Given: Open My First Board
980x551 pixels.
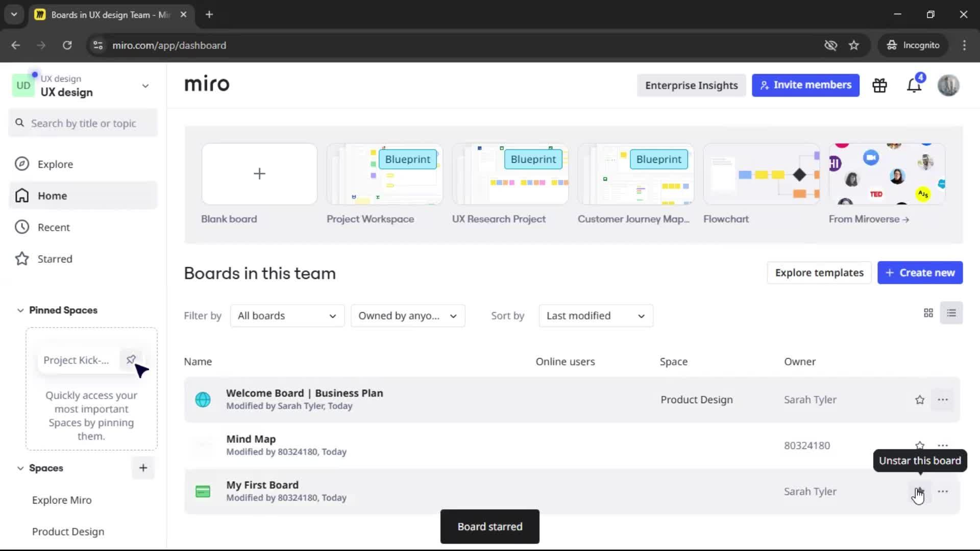Looking at the screenshot, I should pos(262,485).
